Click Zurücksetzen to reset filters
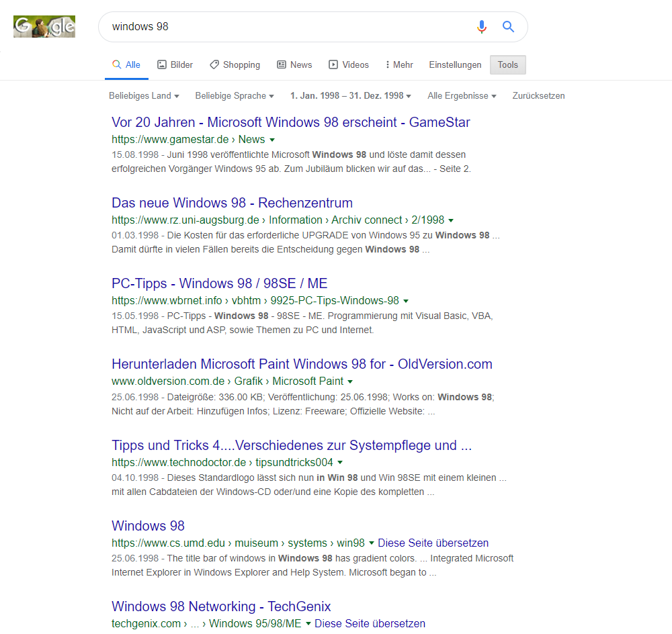672x634 pixels. coord(538,95)
